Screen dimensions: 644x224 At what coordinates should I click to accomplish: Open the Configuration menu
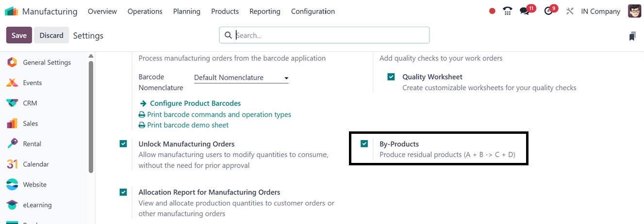point(313,11)
